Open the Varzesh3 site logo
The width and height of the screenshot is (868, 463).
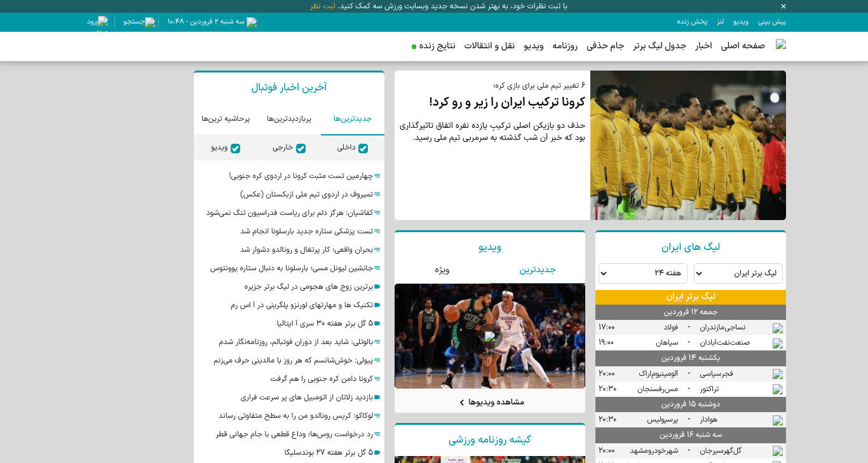pyautogui.click(x=781, y=45)
